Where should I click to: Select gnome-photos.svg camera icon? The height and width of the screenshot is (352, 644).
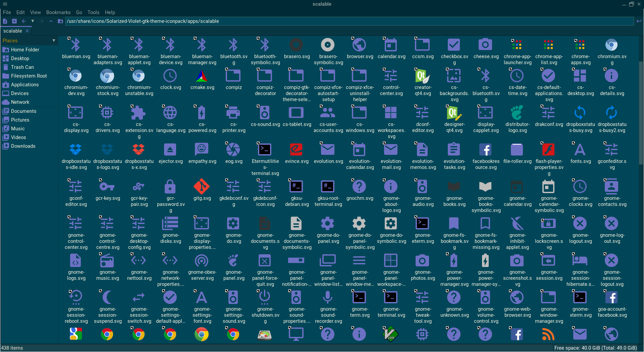click(x=423, y=261)
